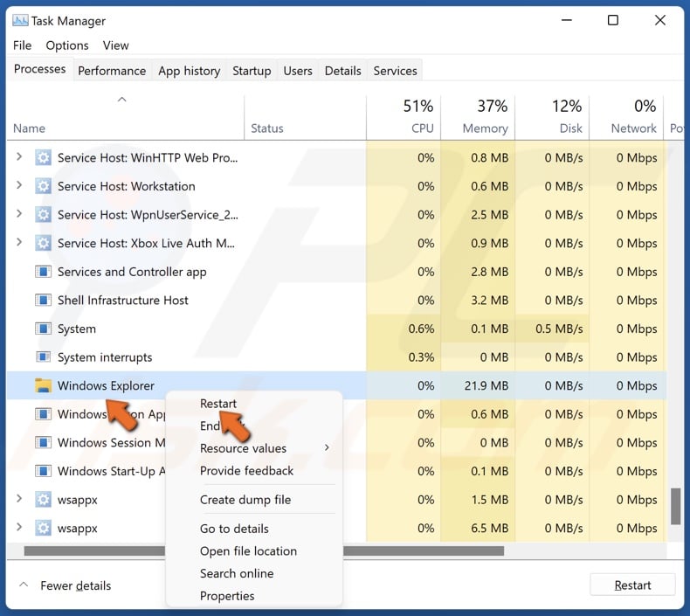Choose Create dump file in context menu
The width and height of the screenshot is (690, 616).
click(x=245, y=500)
